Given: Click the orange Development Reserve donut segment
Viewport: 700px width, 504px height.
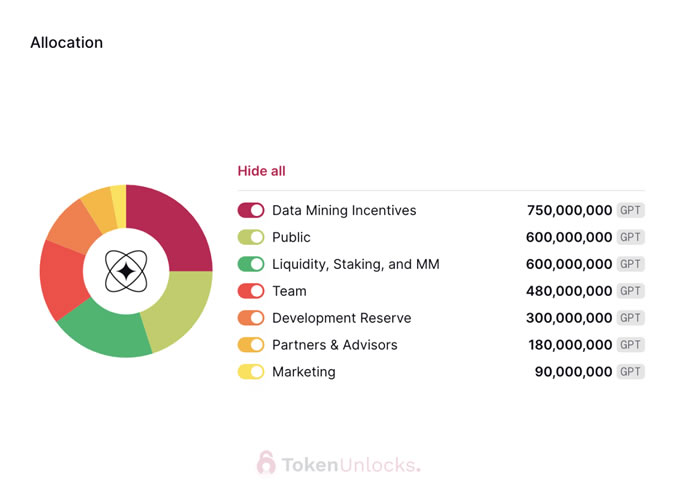Looking at the screenshot, I should 70,227.
